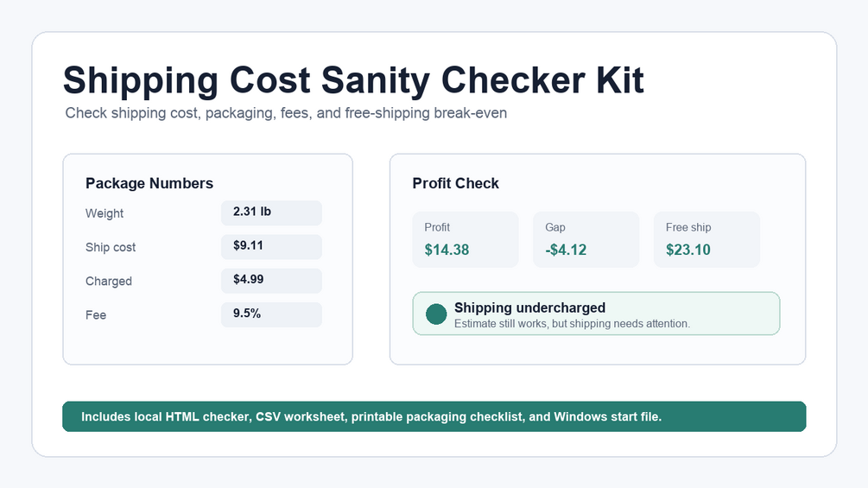
Task: Click the Package Numbers heading
Action: (x=149, y=183)
